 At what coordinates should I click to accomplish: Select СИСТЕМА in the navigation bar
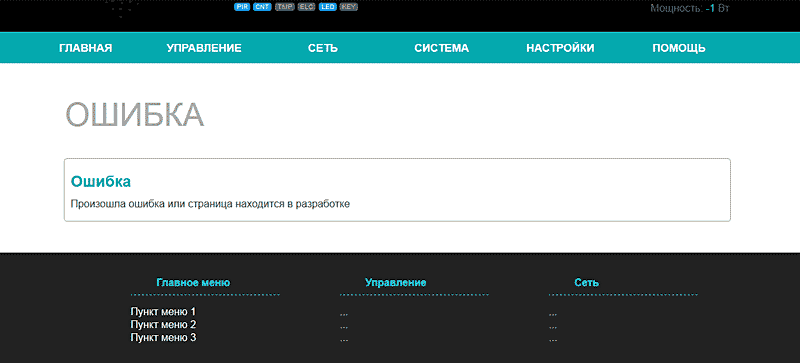coord(441,48)
